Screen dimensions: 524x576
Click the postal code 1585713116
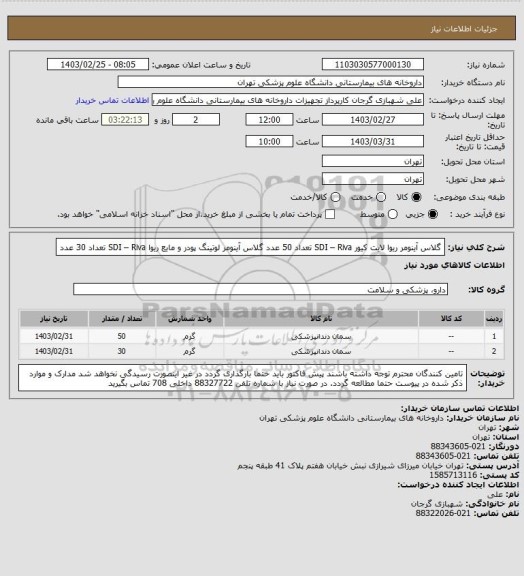point(453,475)
